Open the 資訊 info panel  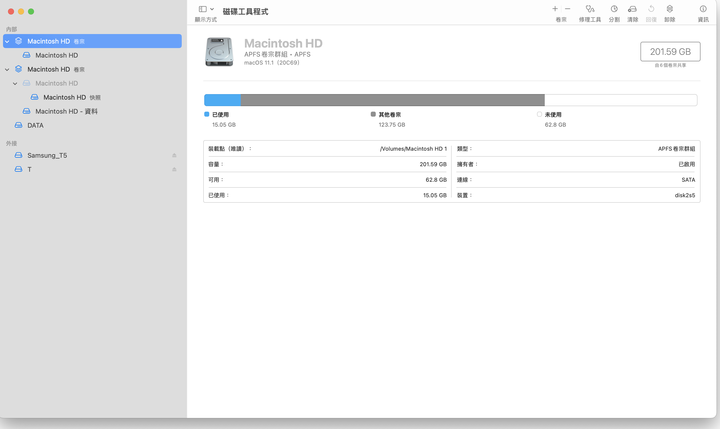pos(703,9)
